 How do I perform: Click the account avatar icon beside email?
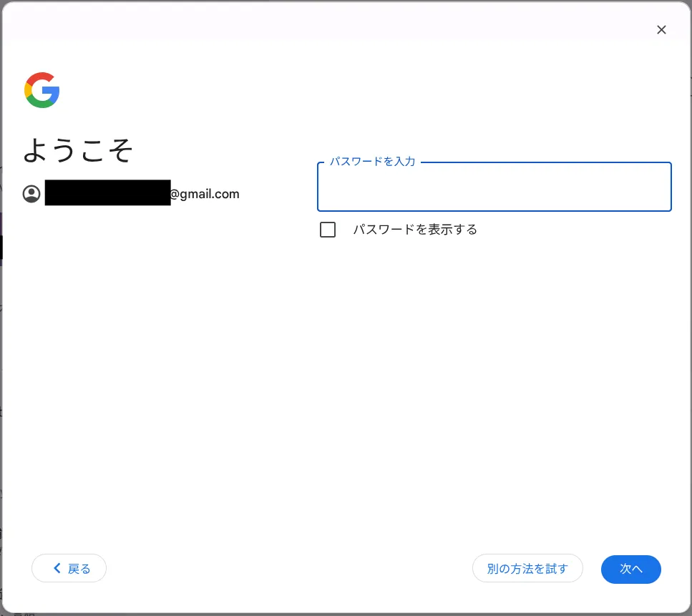[31, 194]
